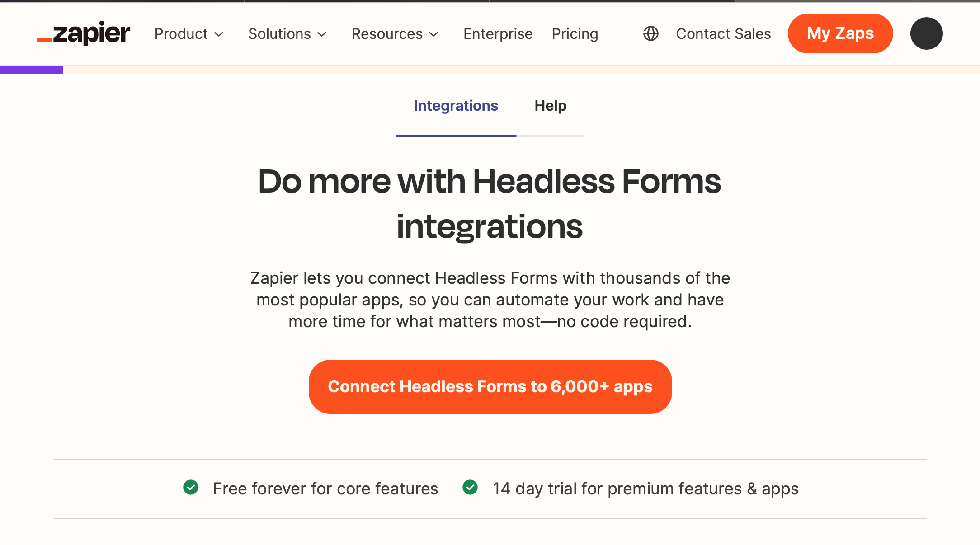The height and width of the screenshot is (545, 980).
Task: Click the Pricing menu item
Action: pyautogui.click(x=575, y=33)
